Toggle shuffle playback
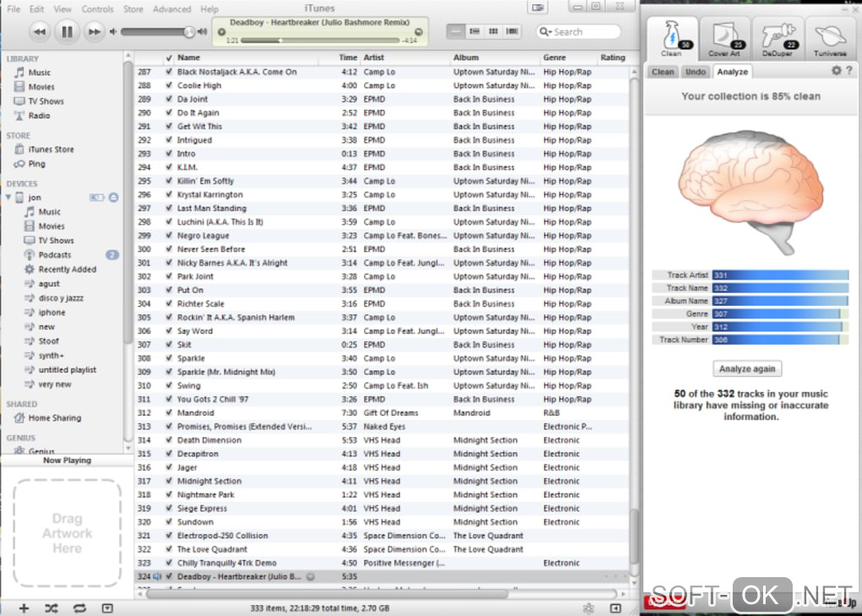This screenshot has height=616, width=862. pyautogui.click(x=51, y=608)
